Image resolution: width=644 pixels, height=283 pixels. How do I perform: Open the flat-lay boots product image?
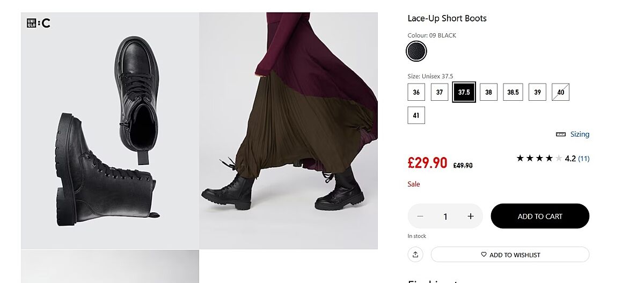[x=110, y=131]
